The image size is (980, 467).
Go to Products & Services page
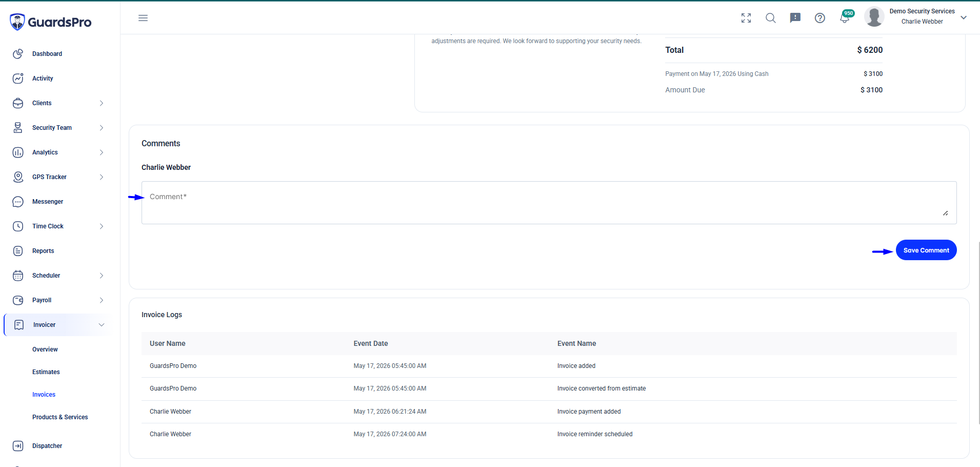pyautogui.click(x=60, y=417)
